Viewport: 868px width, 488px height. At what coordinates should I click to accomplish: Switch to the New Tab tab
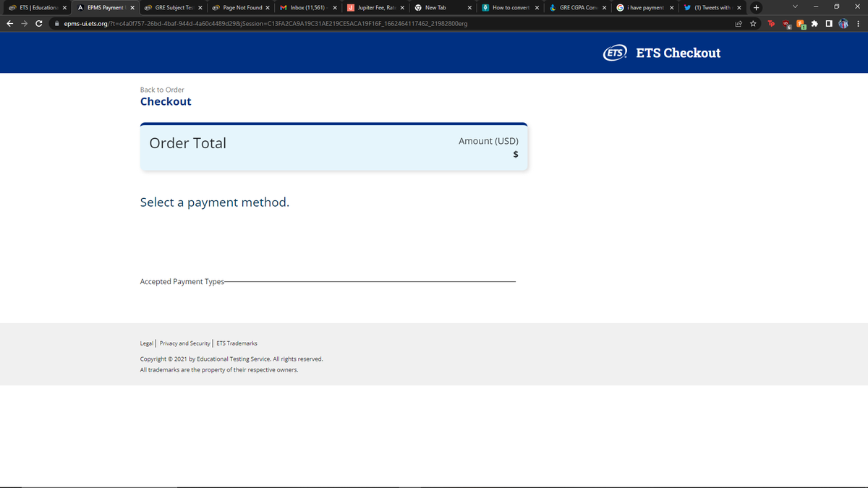point(443,7)
